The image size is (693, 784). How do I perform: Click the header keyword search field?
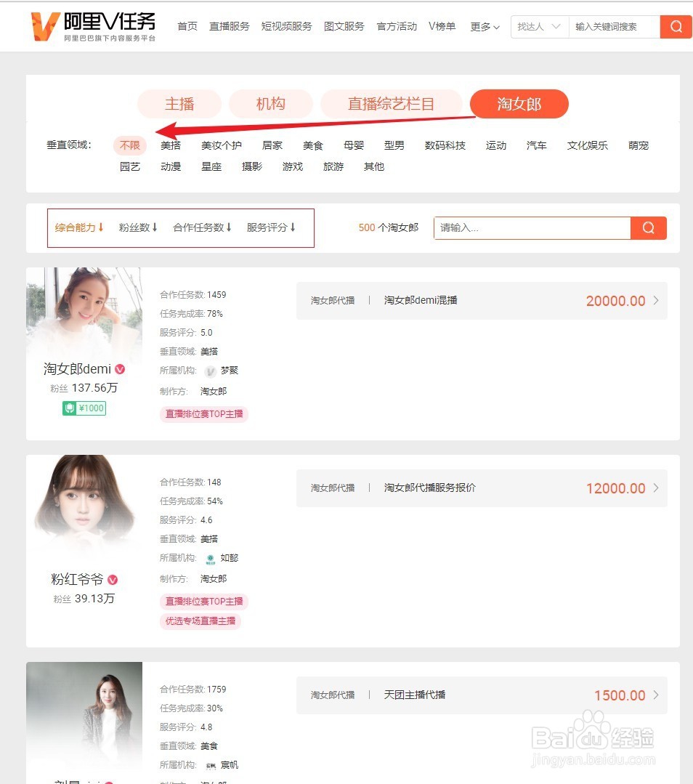click(615, 26)
